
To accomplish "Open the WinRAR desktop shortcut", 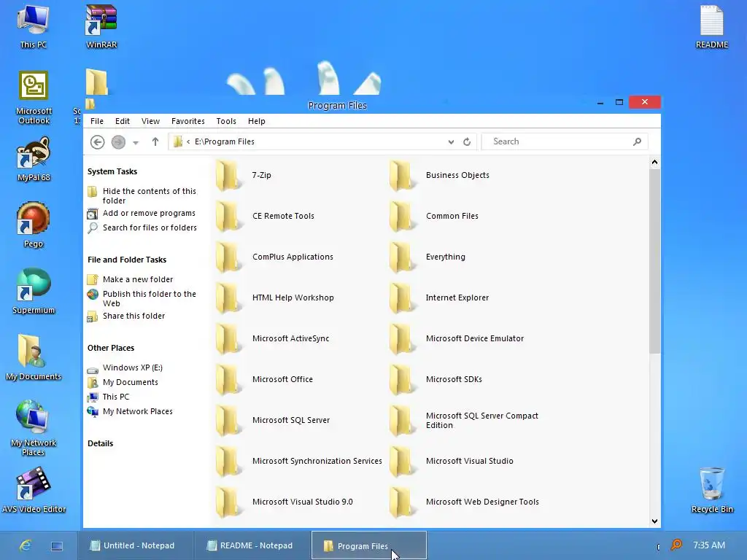I will click(101, 26).
